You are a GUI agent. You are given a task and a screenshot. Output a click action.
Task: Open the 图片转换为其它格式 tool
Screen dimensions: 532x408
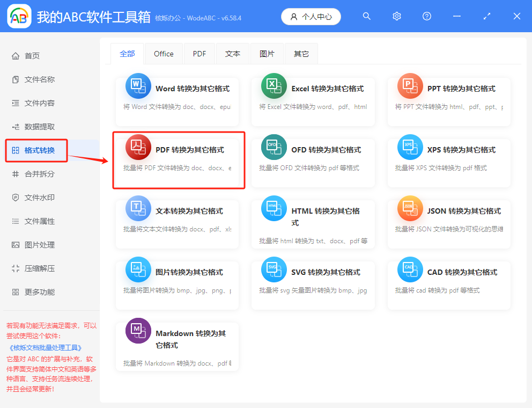click(177, 281)
